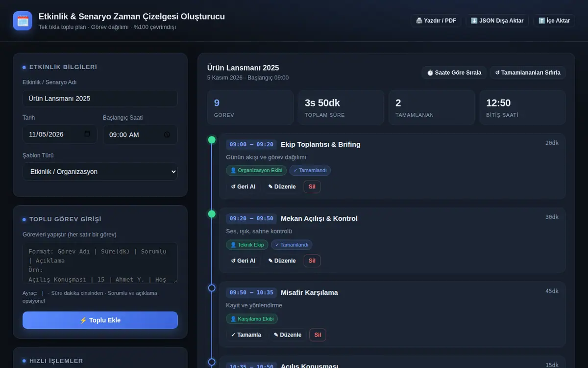Open the date picker calendar icon

[87, 134]
